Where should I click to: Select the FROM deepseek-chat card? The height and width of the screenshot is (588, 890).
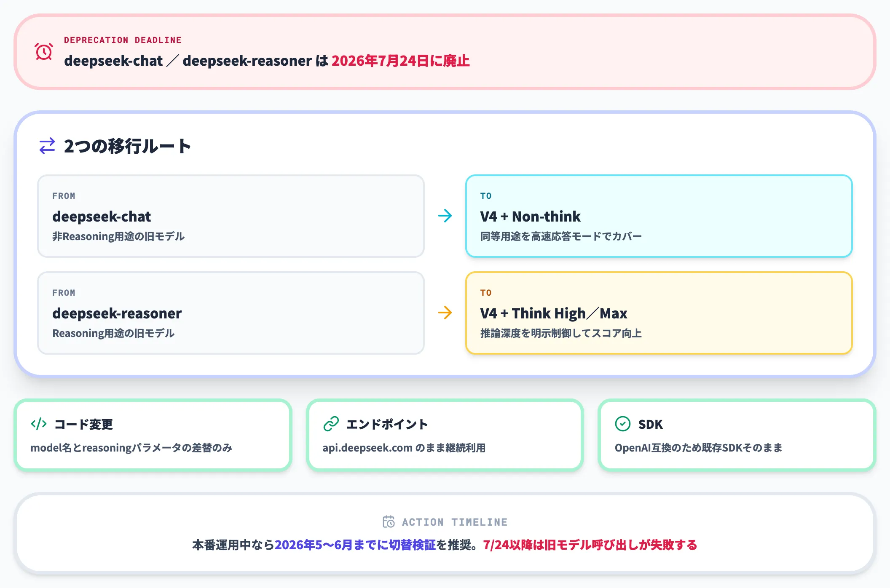pyautogui.click(x=231, y=216)
